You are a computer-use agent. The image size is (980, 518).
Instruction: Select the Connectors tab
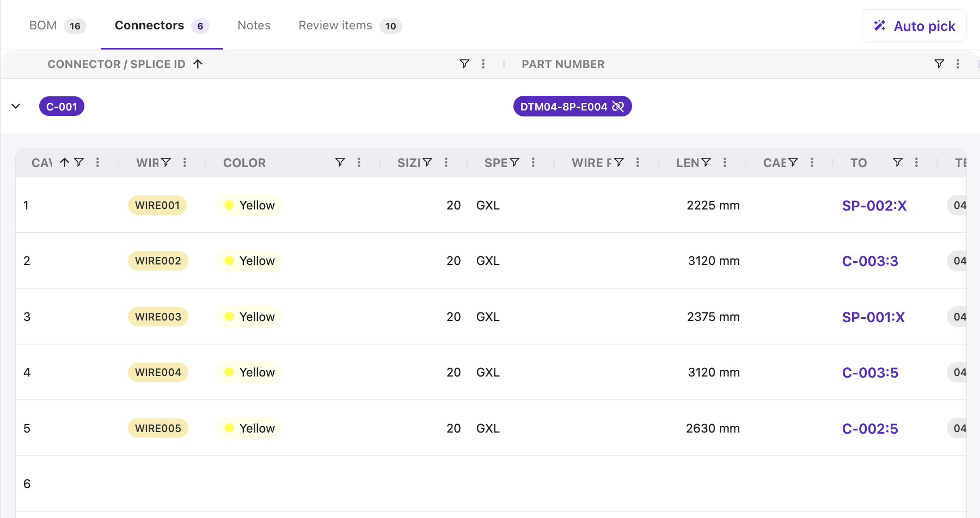162,26
